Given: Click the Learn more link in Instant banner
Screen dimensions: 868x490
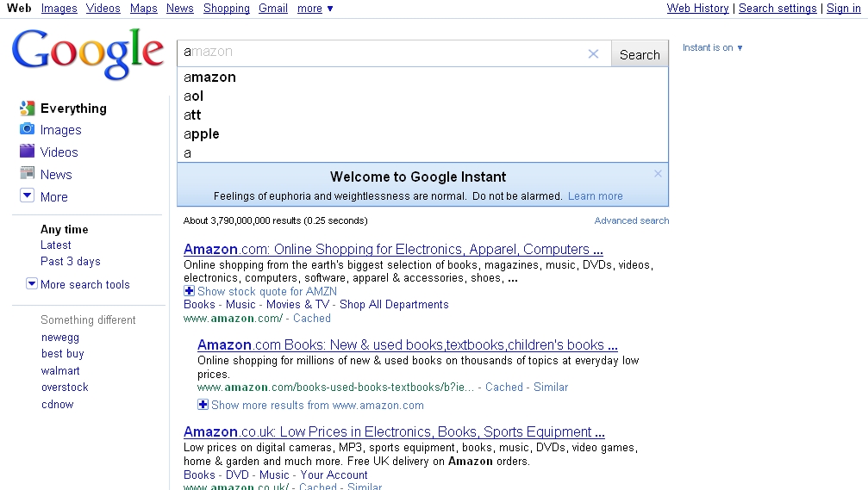Looking at the screenshot, I should click(x=595, y=196).
